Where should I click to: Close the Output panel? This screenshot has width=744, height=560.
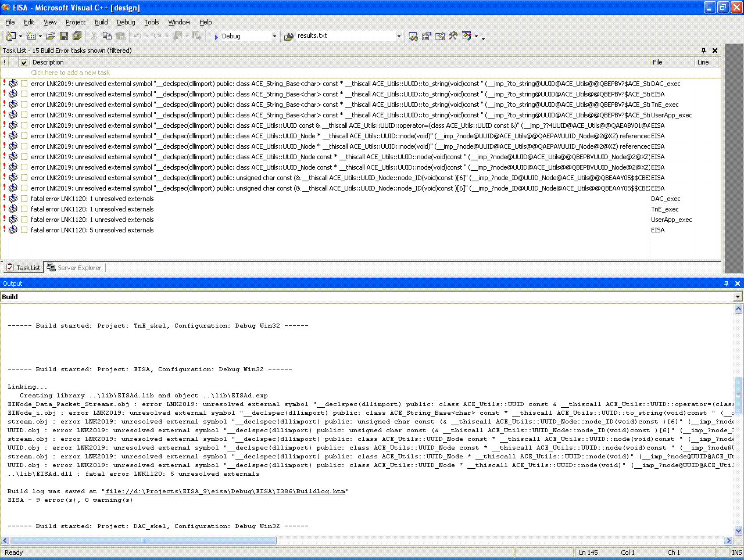pos(738,283)
